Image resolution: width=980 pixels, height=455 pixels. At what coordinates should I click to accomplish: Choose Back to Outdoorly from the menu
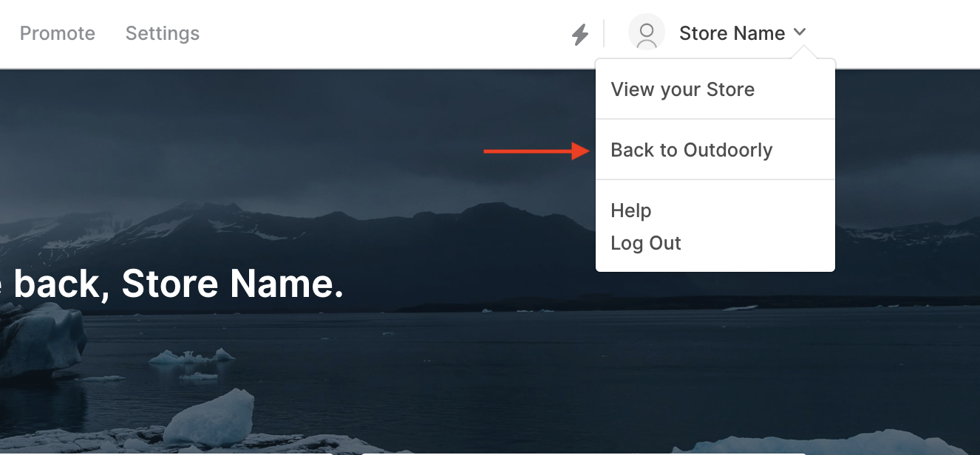pos(691,150)
